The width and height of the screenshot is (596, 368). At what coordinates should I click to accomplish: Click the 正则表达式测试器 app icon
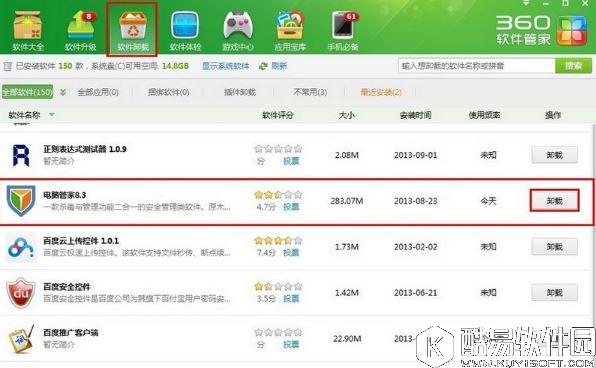coord(21,155)
